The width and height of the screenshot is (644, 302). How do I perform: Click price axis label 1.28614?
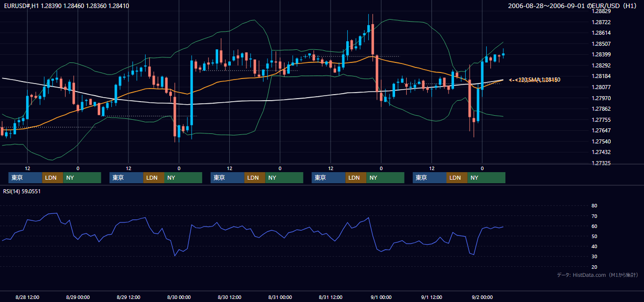coord(601,33)
